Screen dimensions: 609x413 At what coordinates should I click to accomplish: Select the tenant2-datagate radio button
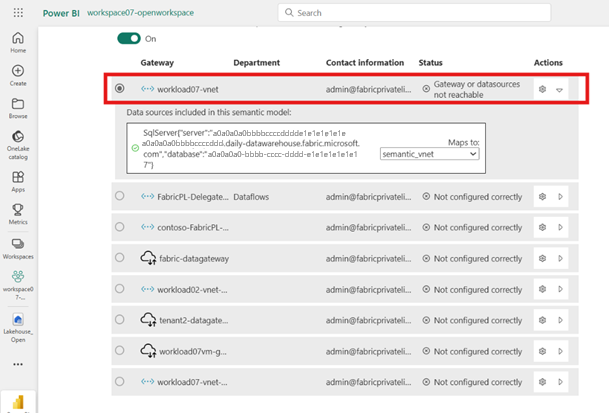click(120, 319)
